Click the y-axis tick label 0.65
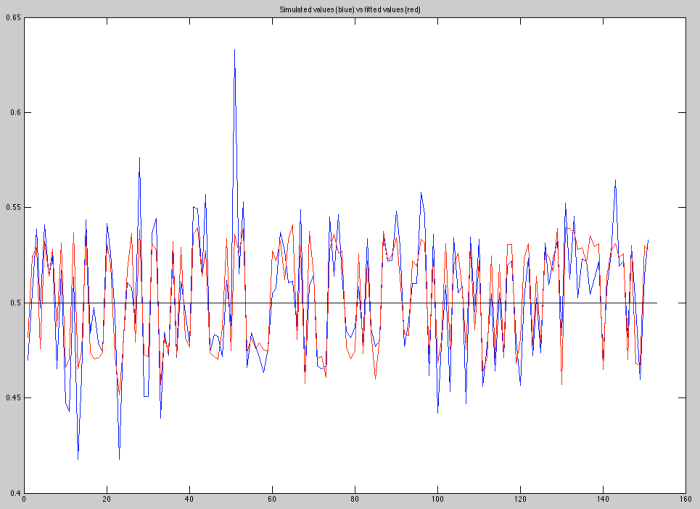The image size is (700, 509). [x=11, y=18]
